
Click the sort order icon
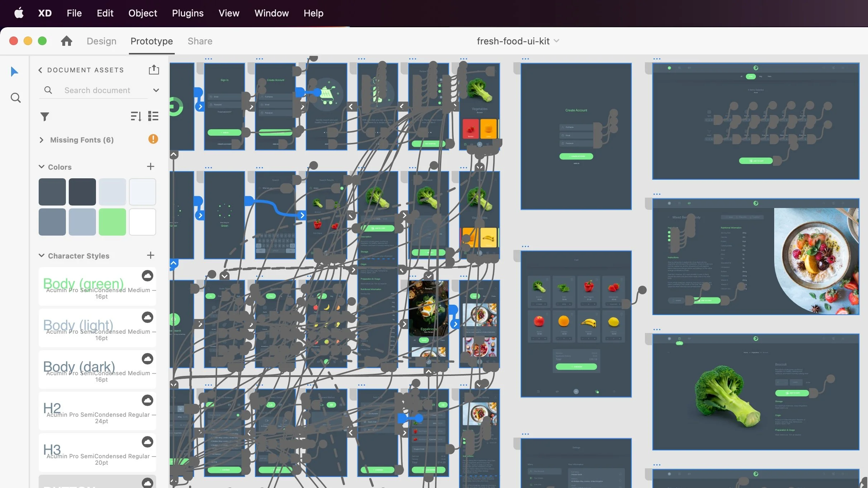click(x=136, y=116)
